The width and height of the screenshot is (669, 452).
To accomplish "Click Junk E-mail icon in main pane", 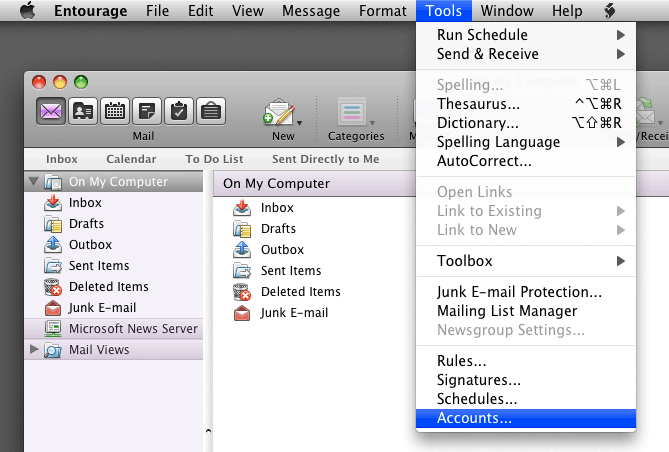I will (242, 313).
